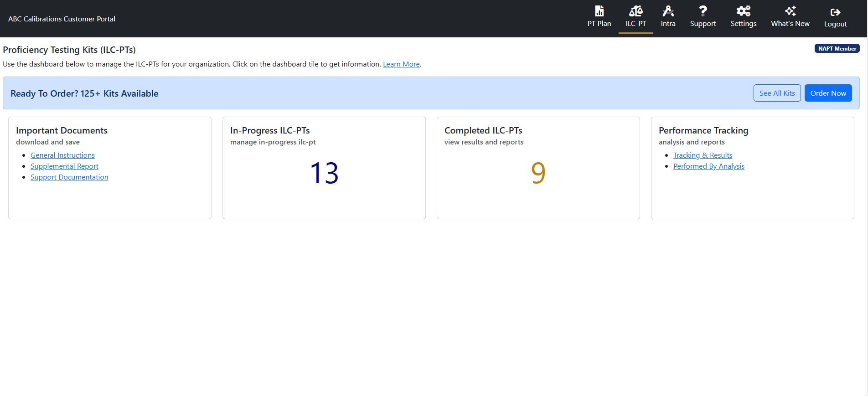Select the ILC-PT balance scale icon
Viewport: 868px width, 396px height.
tap(635, 11)
